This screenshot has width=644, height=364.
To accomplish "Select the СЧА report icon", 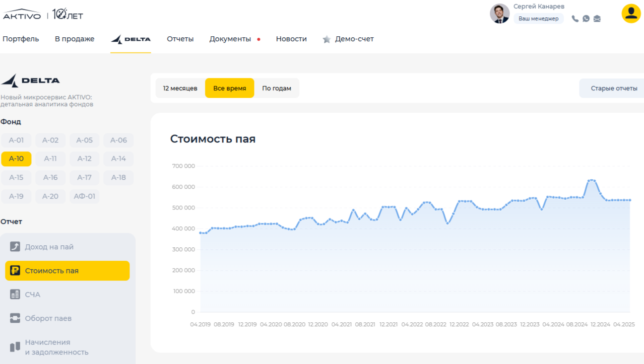I will (15, 294).
